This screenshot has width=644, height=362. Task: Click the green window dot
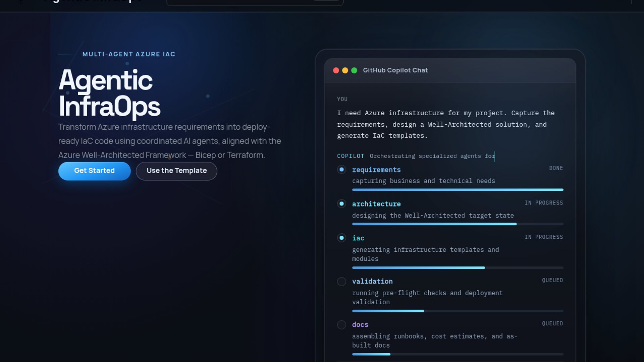coord(354,70)
